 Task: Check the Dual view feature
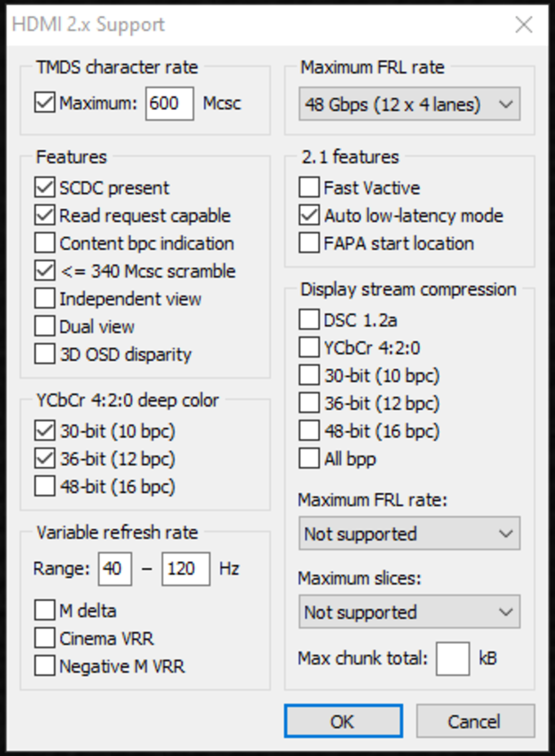[x=45, y=326]
